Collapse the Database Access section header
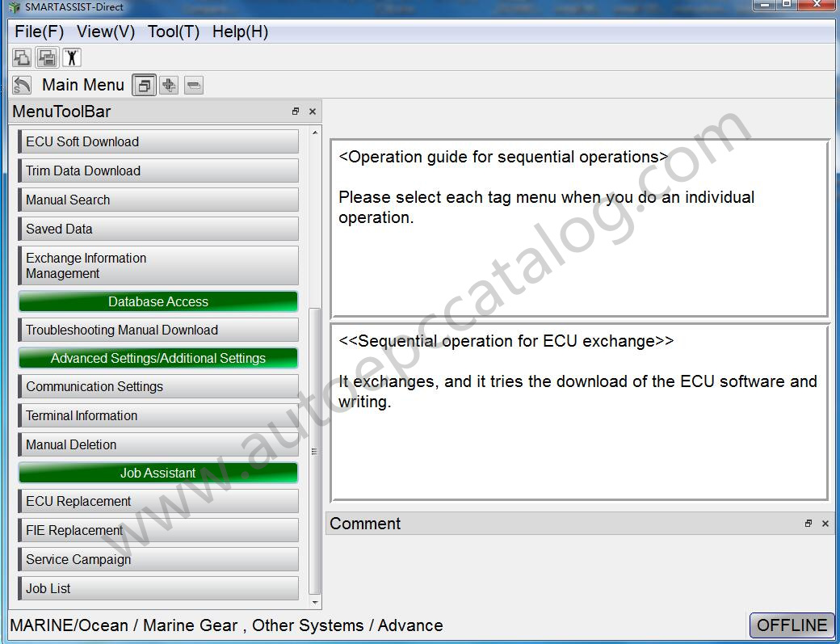 [158, 301]
